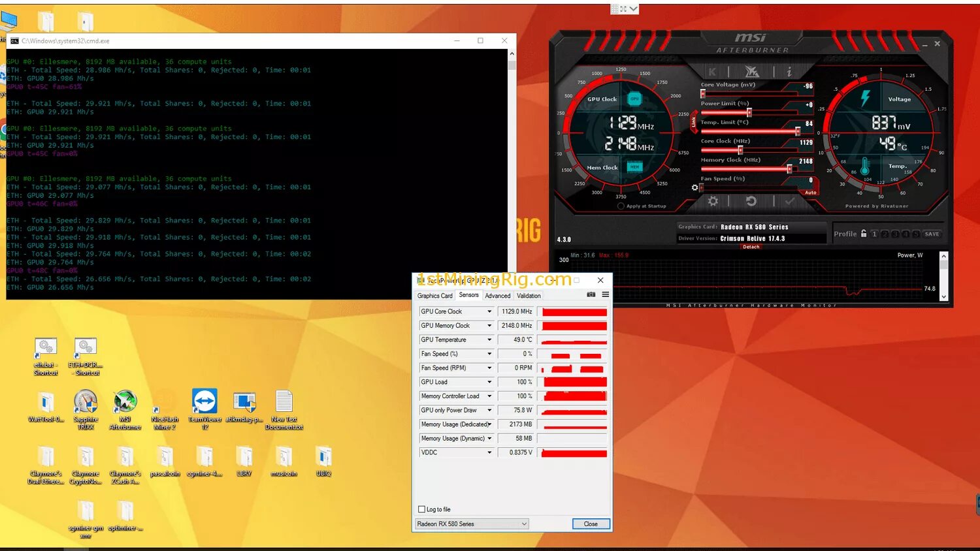
Task: Switch to the Validation tab in GPU-Z
Action: tap(529, 296)
